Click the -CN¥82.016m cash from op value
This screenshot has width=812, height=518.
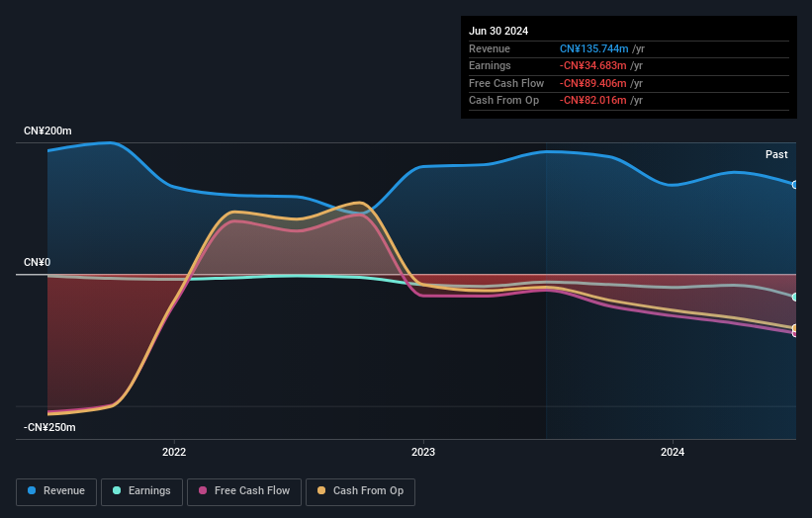(x=593, y=101)
